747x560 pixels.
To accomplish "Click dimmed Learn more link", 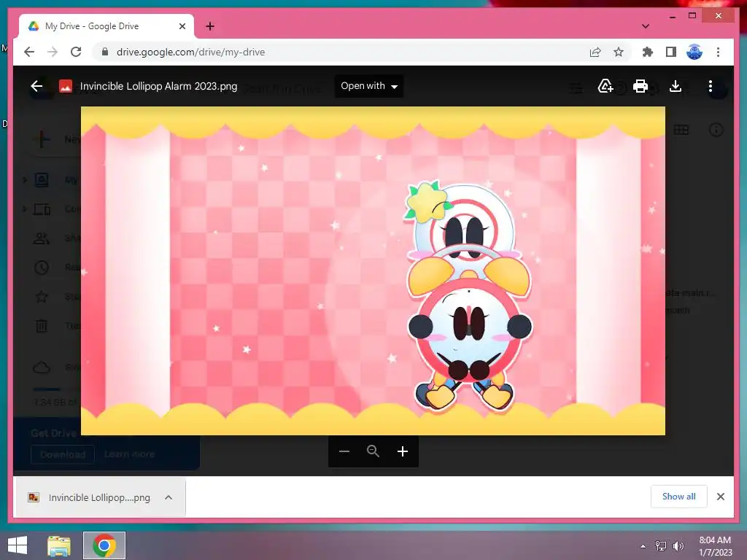I will 129,454.
